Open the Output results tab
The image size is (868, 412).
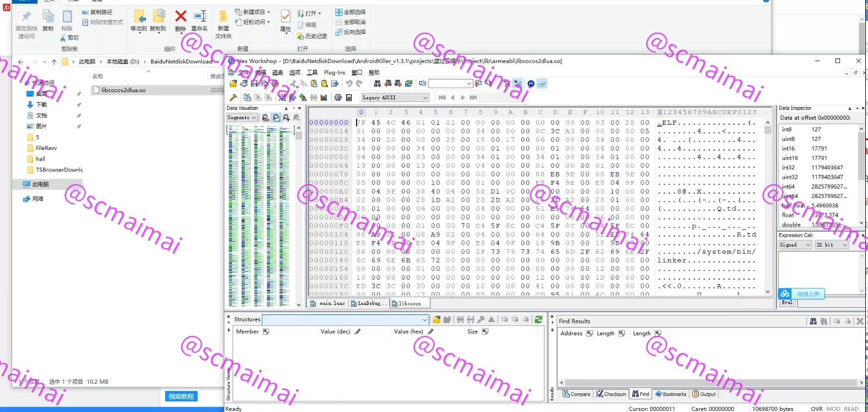704,394
